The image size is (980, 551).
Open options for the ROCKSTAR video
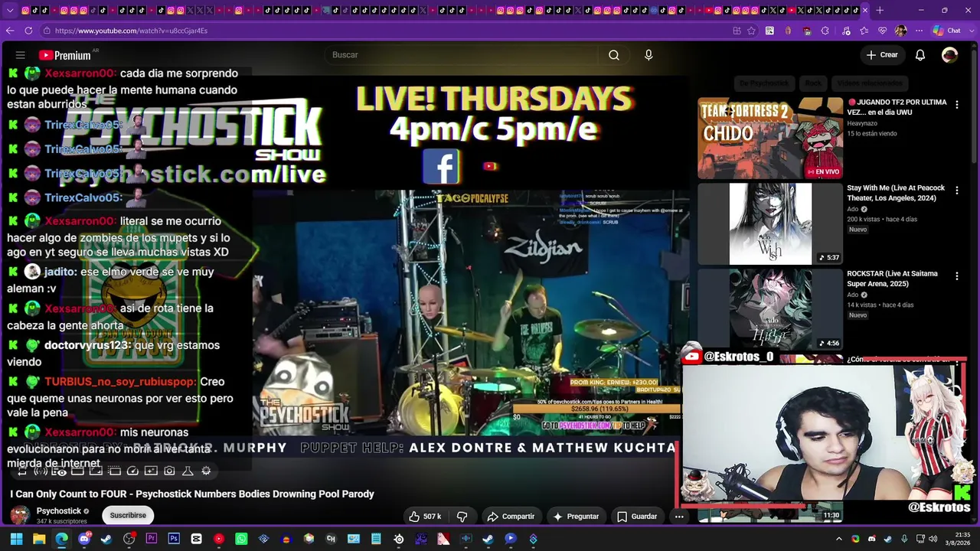pyautogui.click(x=956, y=276)
